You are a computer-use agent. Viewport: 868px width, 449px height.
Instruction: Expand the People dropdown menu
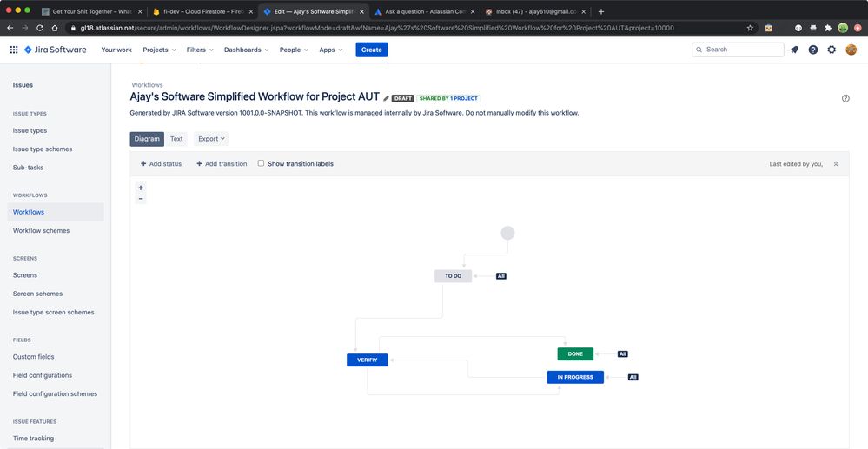(x=294, y=50)
